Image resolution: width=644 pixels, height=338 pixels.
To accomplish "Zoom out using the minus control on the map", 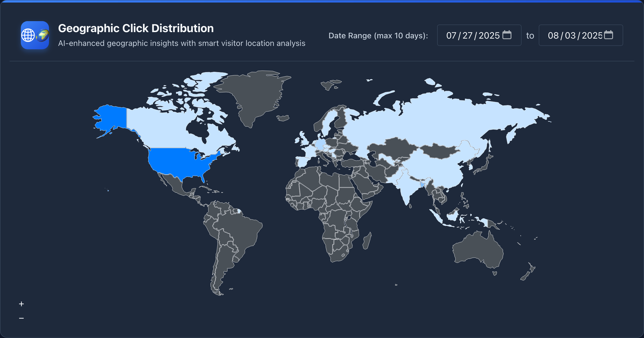I will (21, 318).
